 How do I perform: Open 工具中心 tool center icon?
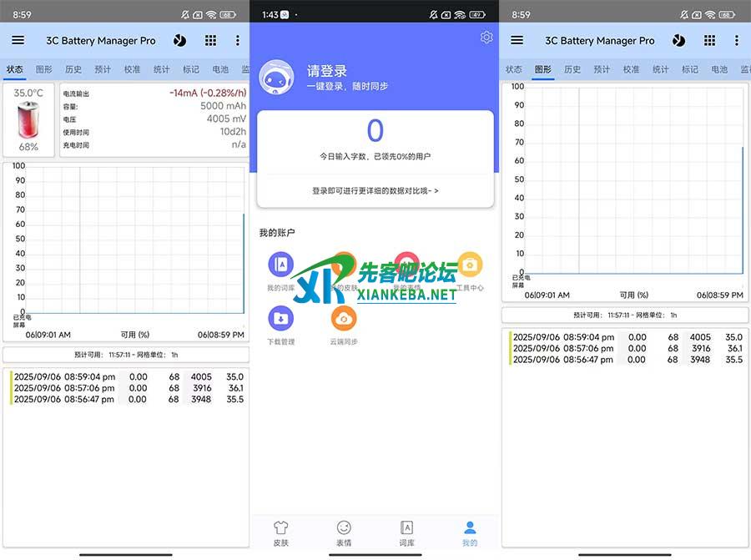[x=470, y=265]
